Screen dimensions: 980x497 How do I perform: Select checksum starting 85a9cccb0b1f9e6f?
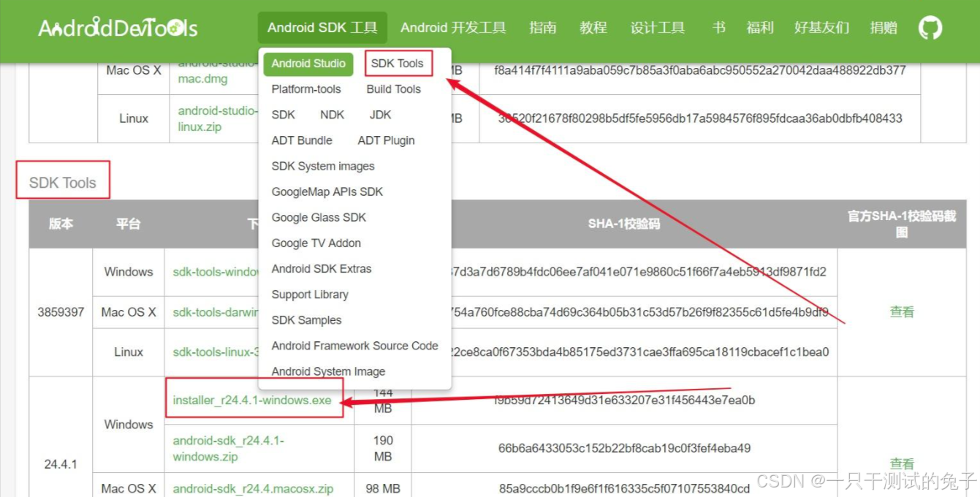pyautogui.click(x=624, y=488)
